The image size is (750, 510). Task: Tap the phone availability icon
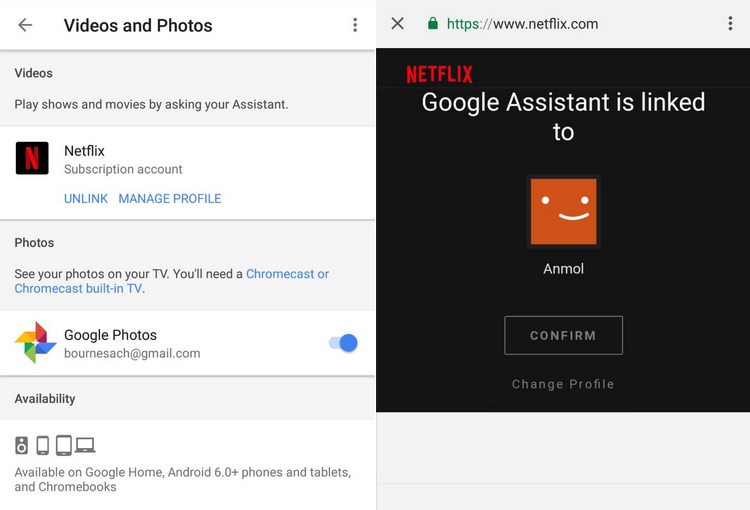[x=43, y=445]
